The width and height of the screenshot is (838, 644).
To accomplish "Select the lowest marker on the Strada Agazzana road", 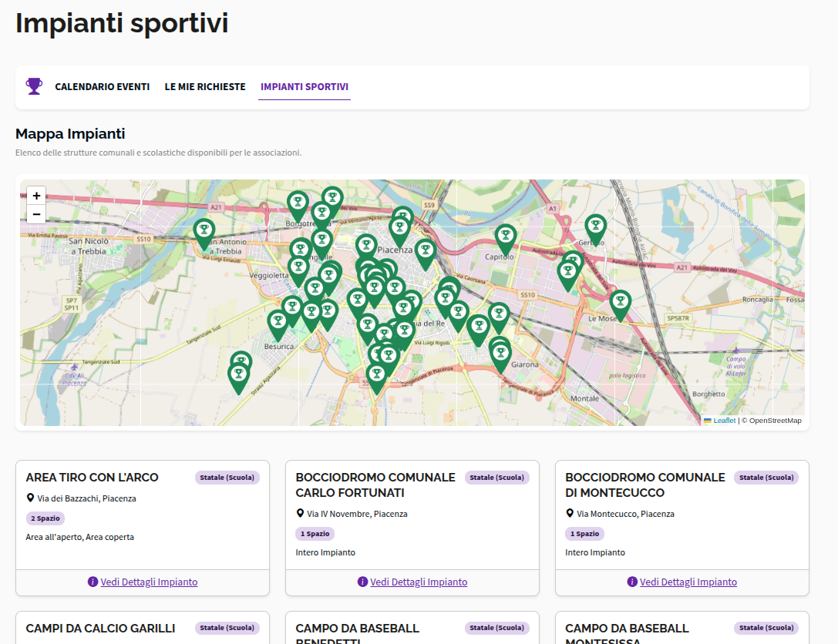I will (239, 378).
